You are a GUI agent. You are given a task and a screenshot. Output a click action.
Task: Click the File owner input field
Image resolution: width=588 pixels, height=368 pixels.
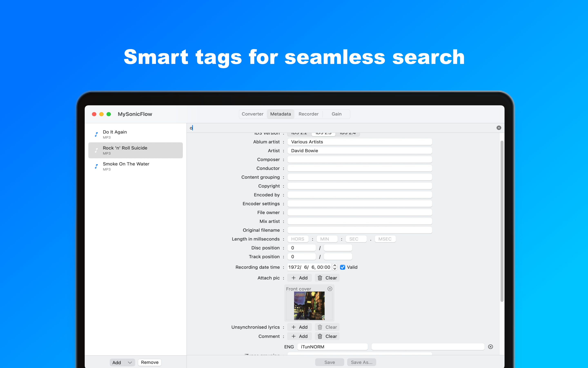click(360, 212)
